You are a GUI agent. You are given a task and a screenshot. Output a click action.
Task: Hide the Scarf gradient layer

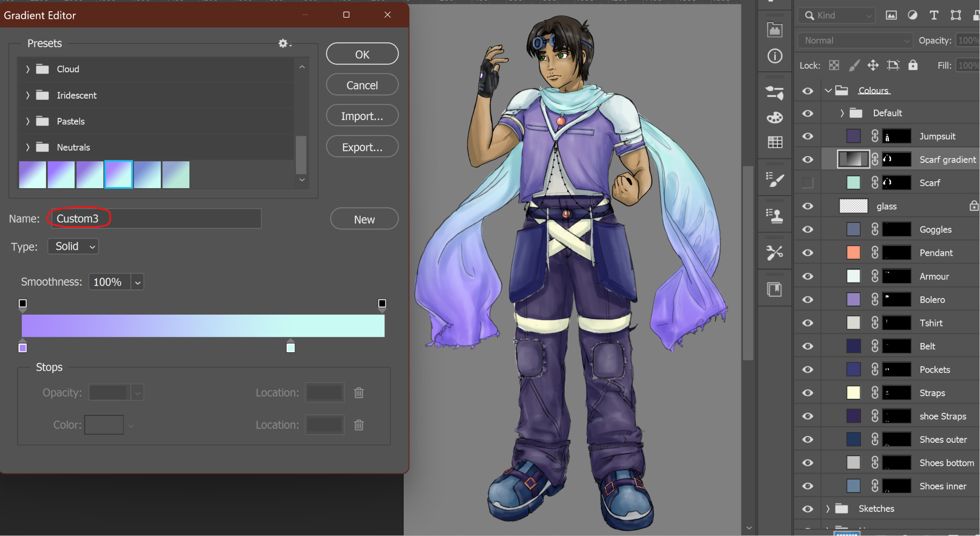807,159
